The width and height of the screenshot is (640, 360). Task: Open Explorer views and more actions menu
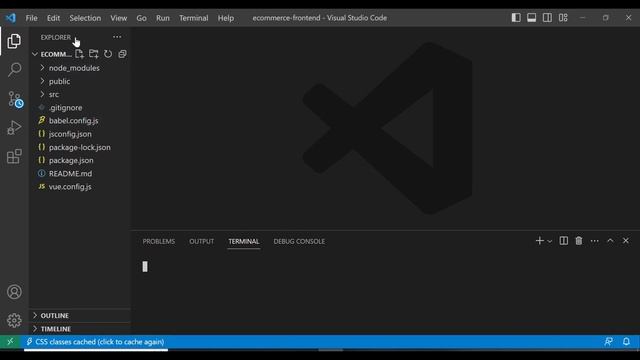[x=117, y=37]
